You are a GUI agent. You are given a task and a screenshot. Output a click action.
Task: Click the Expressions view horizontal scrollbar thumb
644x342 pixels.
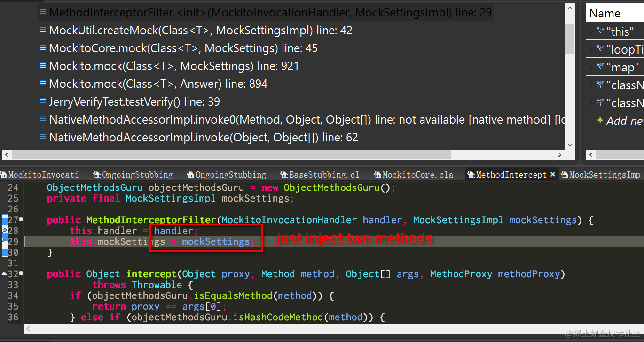click(x=620, y=155)
